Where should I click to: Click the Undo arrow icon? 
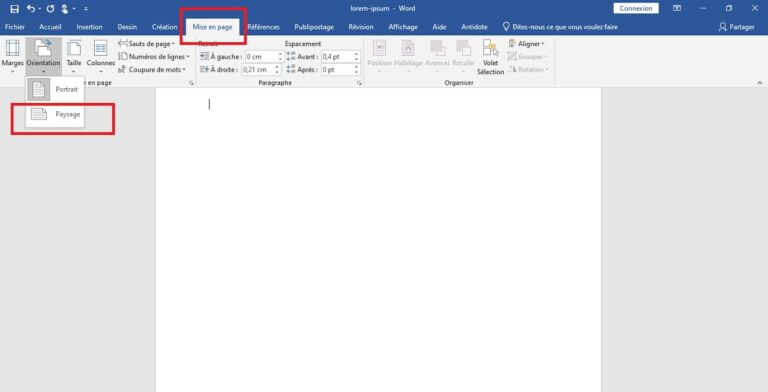point(31,9)
